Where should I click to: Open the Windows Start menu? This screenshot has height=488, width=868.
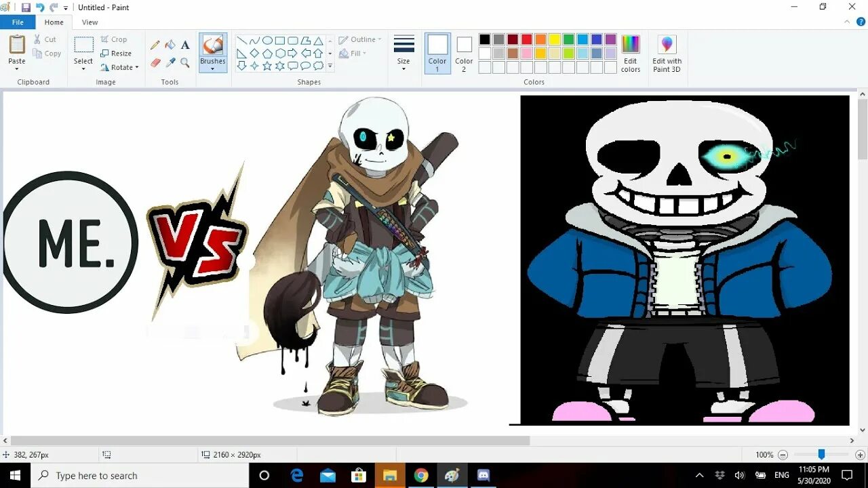pos(15,476)
